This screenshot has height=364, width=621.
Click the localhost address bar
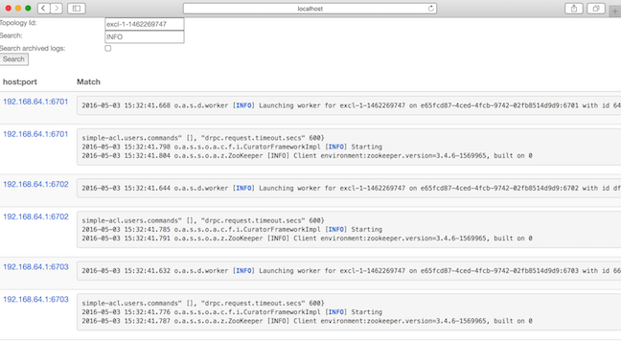[x=310, y=9]
